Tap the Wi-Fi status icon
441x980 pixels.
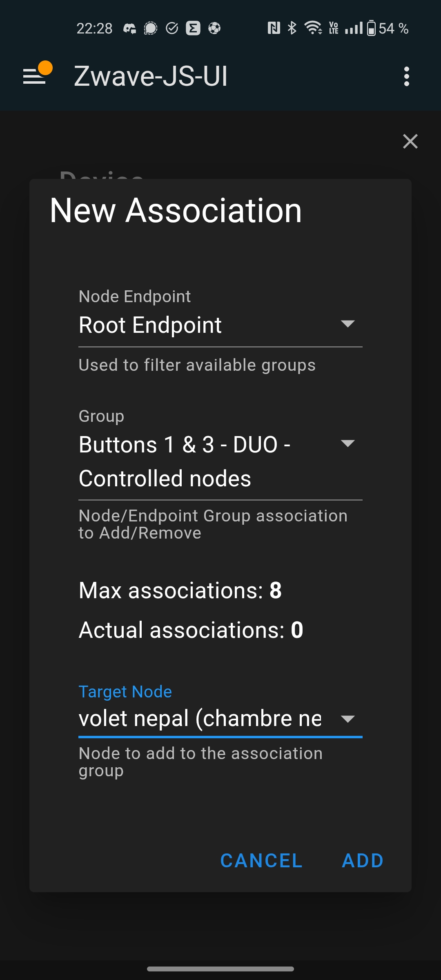pos(313,28)
